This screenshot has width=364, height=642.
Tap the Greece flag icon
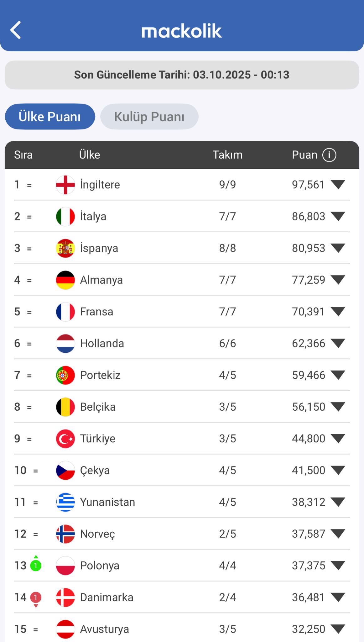click(65, 502)
